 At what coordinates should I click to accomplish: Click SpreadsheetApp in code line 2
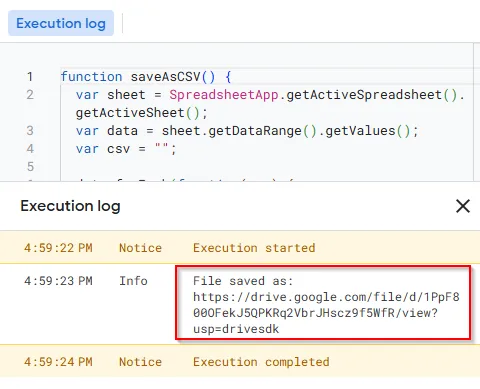(x=224, y=95)
